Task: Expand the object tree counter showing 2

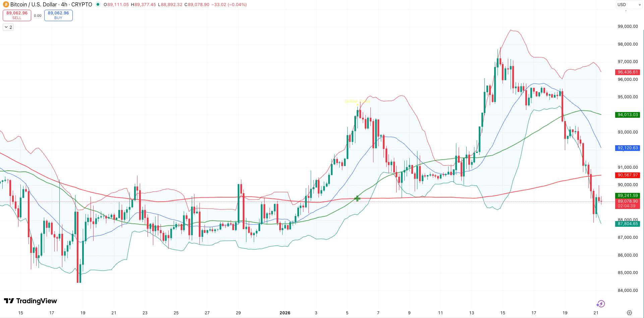Action: point(8,27)
